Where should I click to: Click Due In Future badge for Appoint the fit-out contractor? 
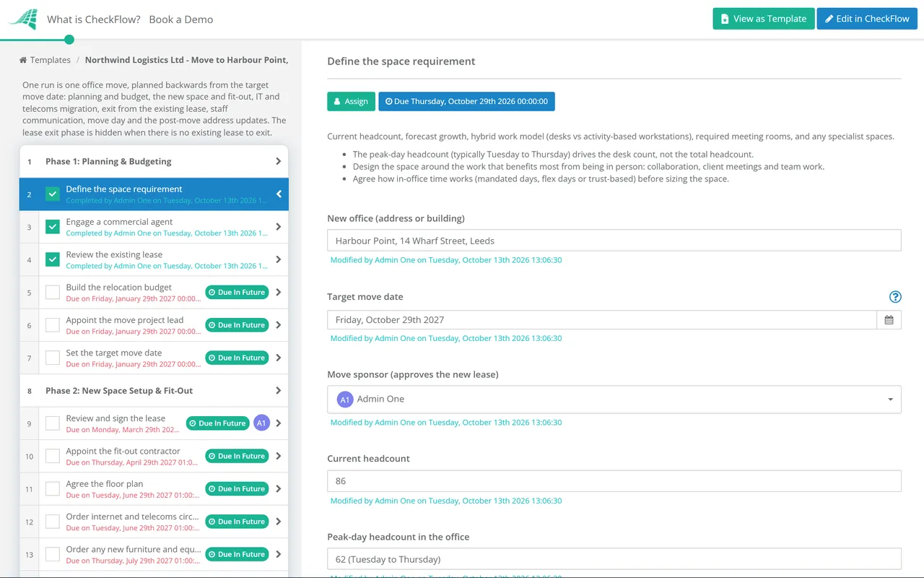pyautogui.click(x=237, y=456)
